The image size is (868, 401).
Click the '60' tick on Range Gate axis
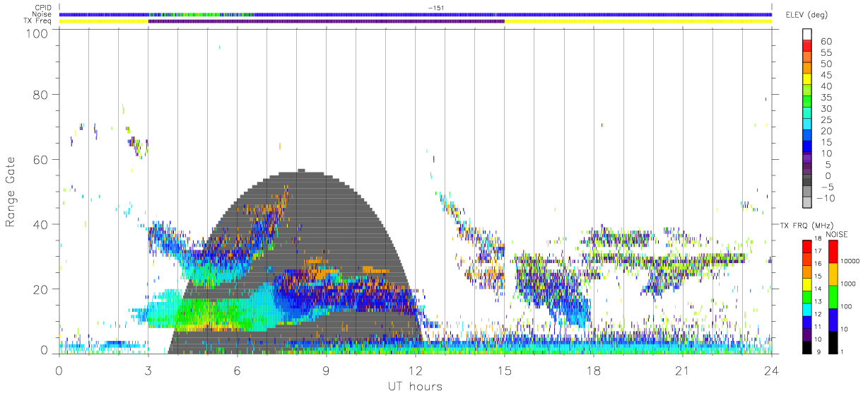(x=42, y=160)
